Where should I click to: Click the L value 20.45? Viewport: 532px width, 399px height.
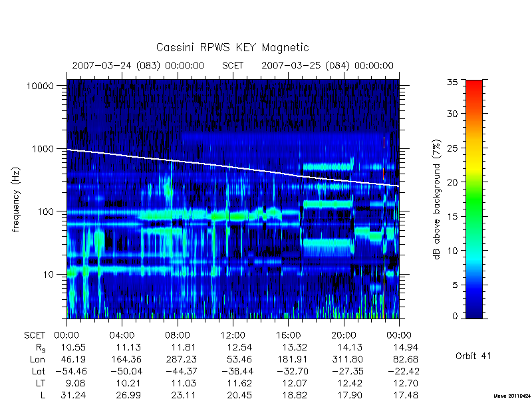pos(239,395)
